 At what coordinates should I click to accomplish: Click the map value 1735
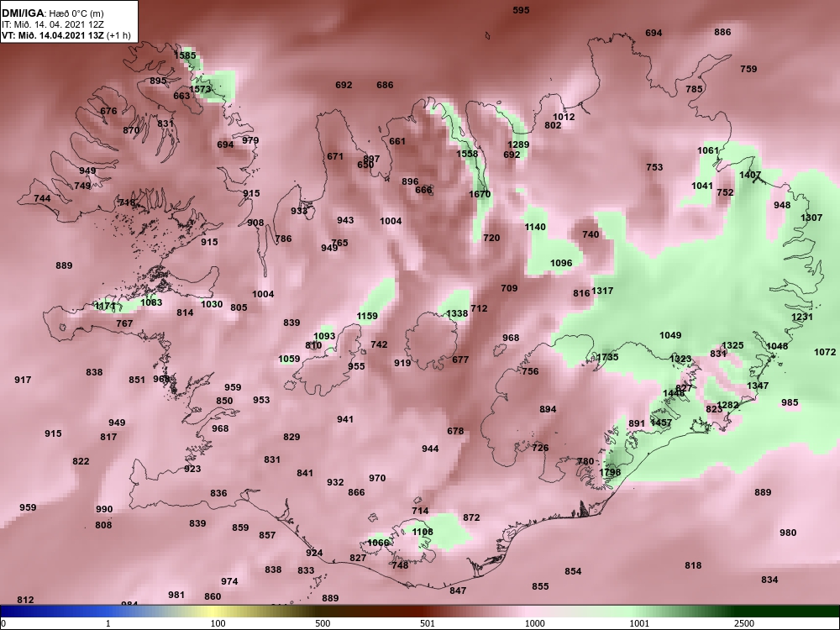coord(607,357)
